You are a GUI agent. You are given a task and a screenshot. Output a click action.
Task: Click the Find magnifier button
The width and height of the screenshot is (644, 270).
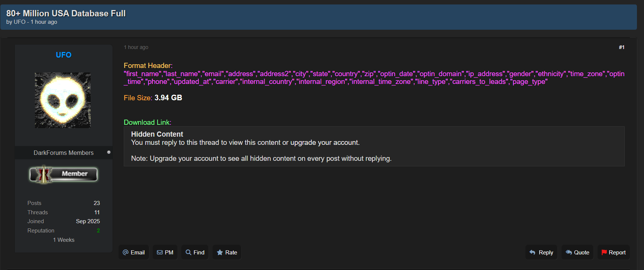(x=195, y=253)
